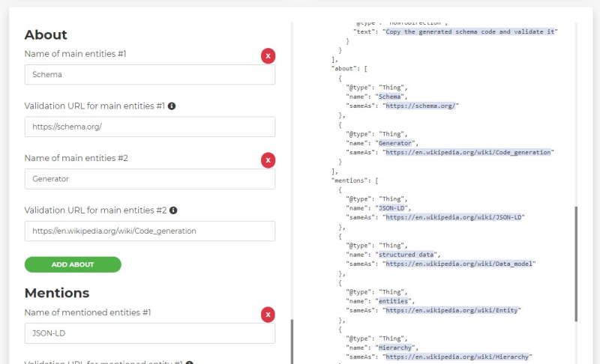Click the Mentions section heading
Viewport: 600px width, 364px height.
[57, 293]
